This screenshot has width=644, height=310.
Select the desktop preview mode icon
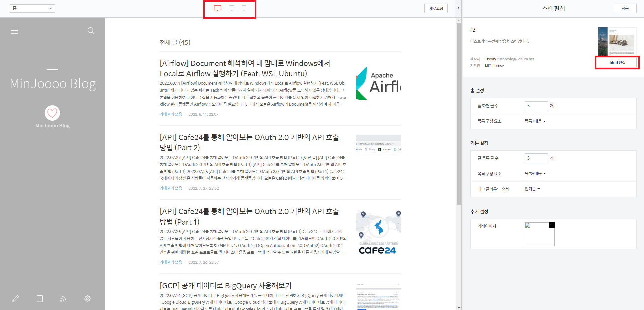(217, 8)
